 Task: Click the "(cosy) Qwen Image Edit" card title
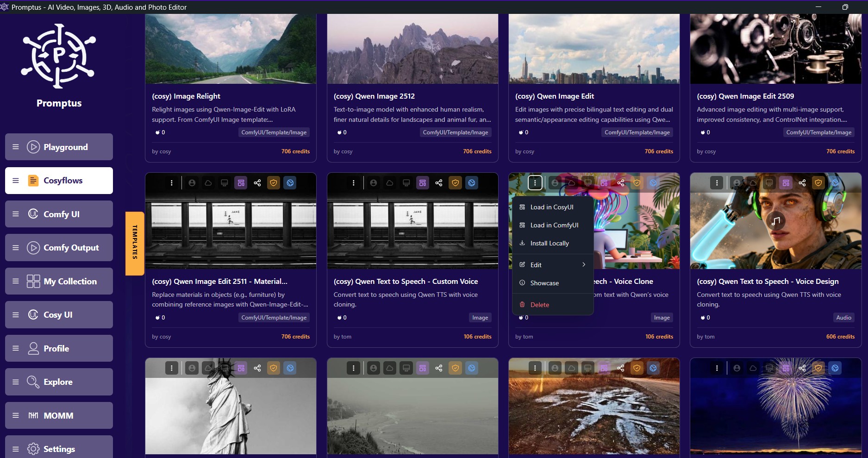(555, 96)
